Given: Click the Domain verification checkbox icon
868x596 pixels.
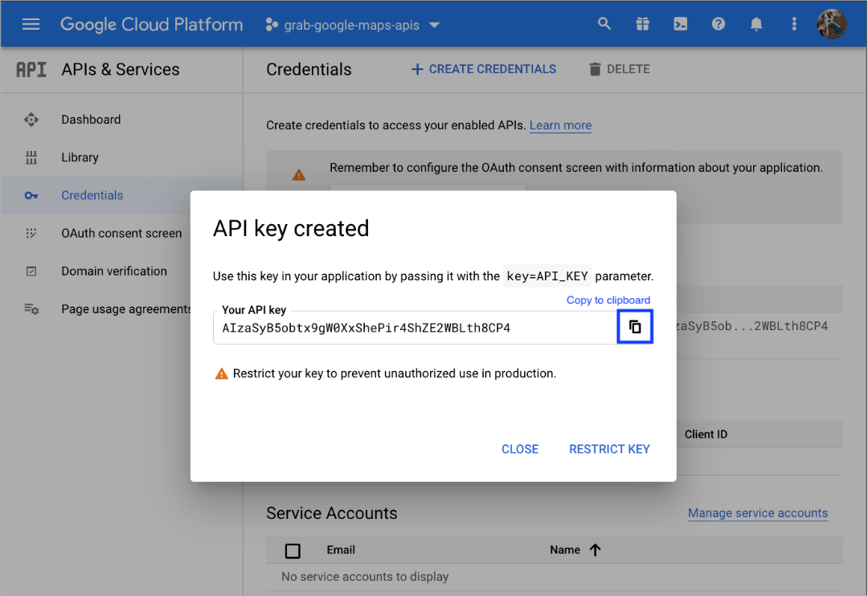Looking at the screenshot, I should 31,271.
